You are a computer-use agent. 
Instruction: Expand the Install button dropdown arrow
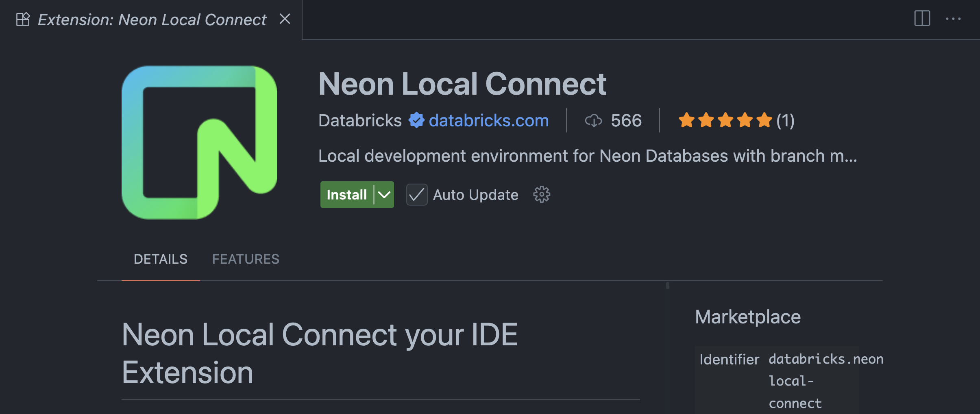[384, 195]
